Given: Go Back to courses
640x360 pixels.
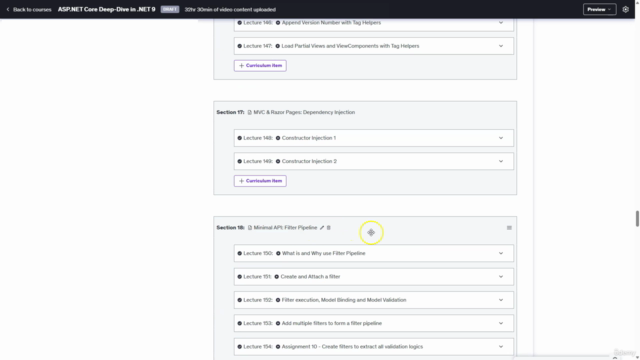Looking at the screenshot, I should pos(32,9).
